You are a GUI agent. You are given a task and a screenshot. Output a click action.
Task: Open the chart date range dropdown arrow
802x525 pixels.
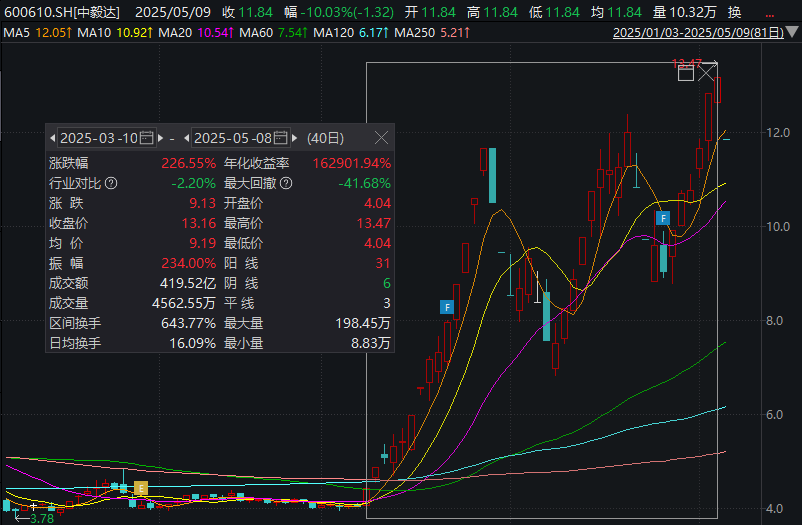792,32
